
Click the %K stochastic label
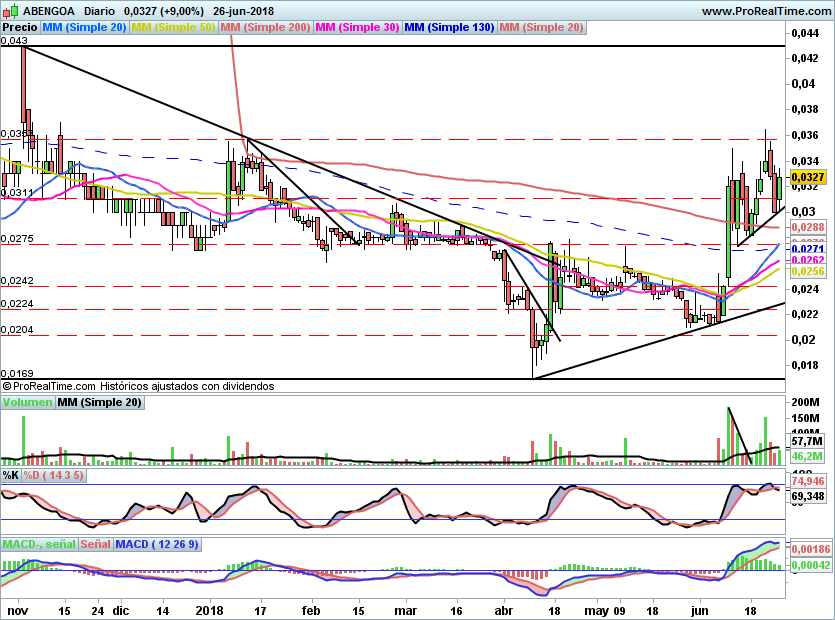(x=11, y=475)
